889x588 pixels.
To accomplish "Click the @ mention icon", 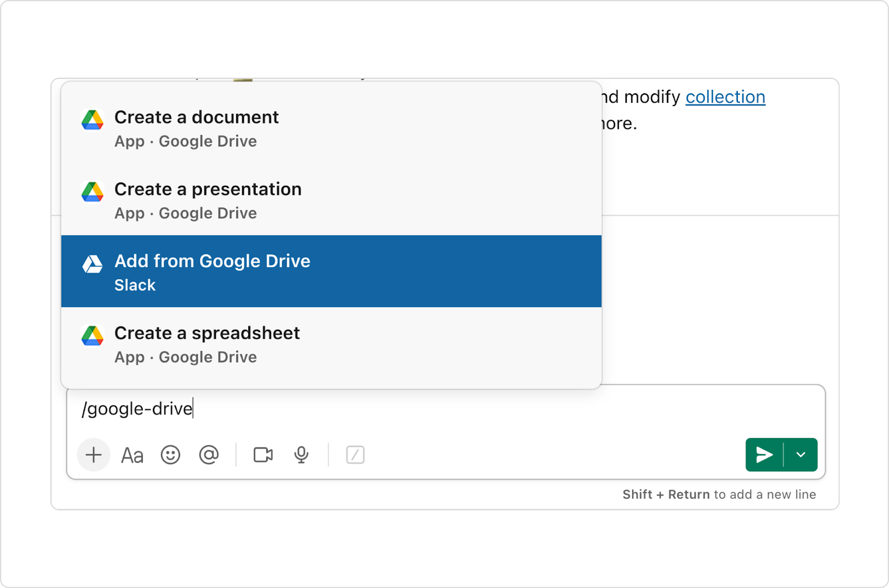I will (209, 455).
